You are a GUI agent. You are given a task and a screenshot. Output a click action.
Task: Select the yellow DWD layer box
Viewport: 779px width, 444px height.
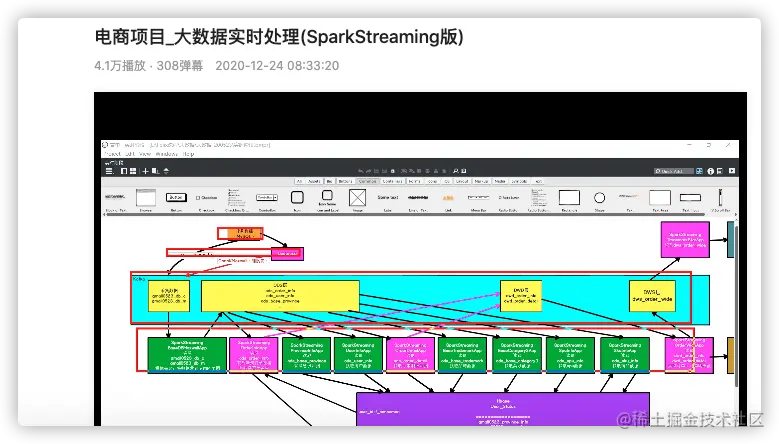[x=521, y=296]
